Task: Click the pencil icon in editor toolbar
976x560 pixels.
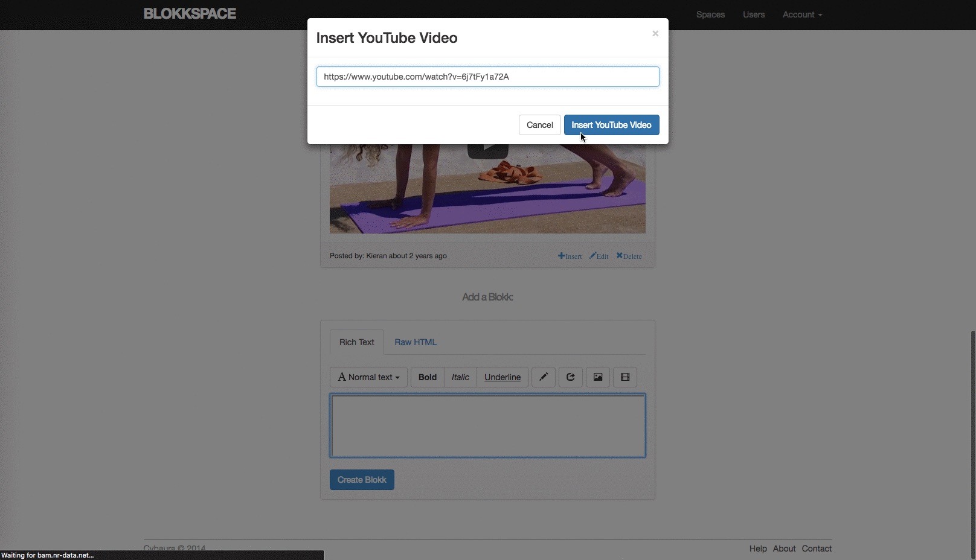Action: click(x=544, y=377)
